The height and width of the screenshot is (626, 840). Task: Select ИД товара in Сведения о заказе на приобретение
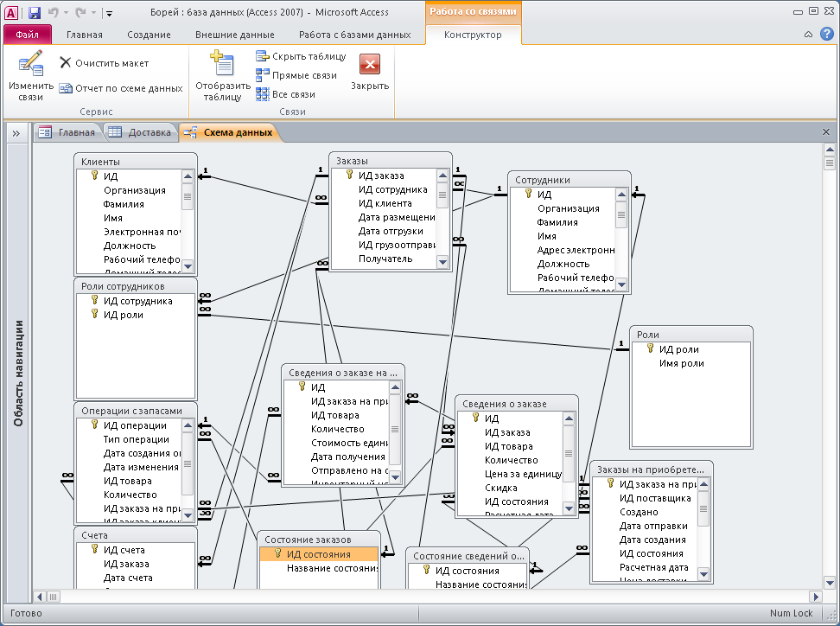[x=334, y=415]
